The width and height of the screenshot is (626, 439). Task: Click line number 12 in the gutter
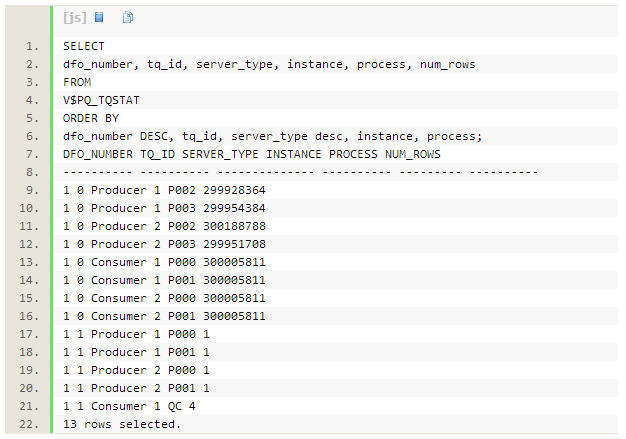(30, 244)
